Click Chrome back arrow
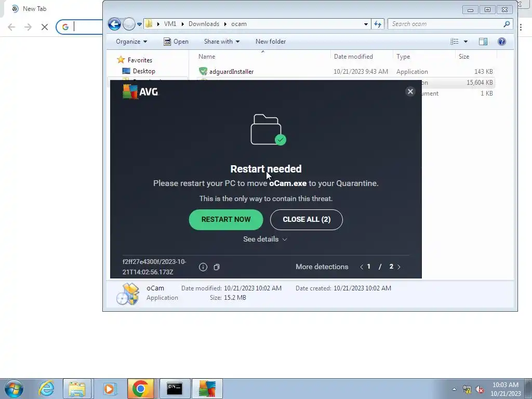 pyautogui.click(x=11, y=27)
